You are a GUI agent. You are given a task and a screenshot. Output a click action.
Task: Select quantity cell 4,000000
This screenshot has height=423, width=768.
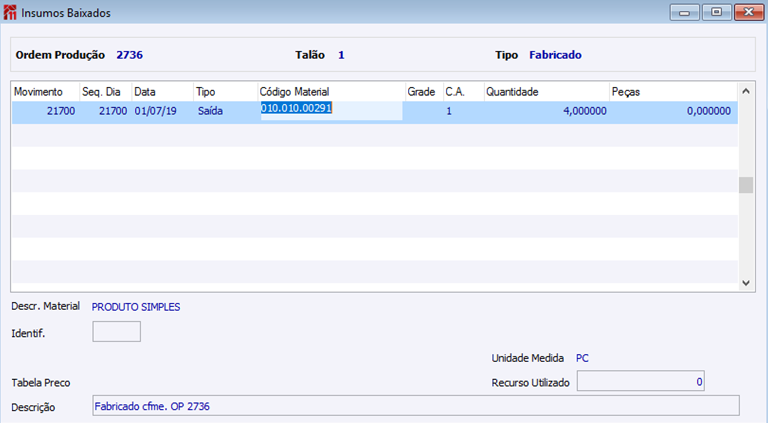point(547,111)
